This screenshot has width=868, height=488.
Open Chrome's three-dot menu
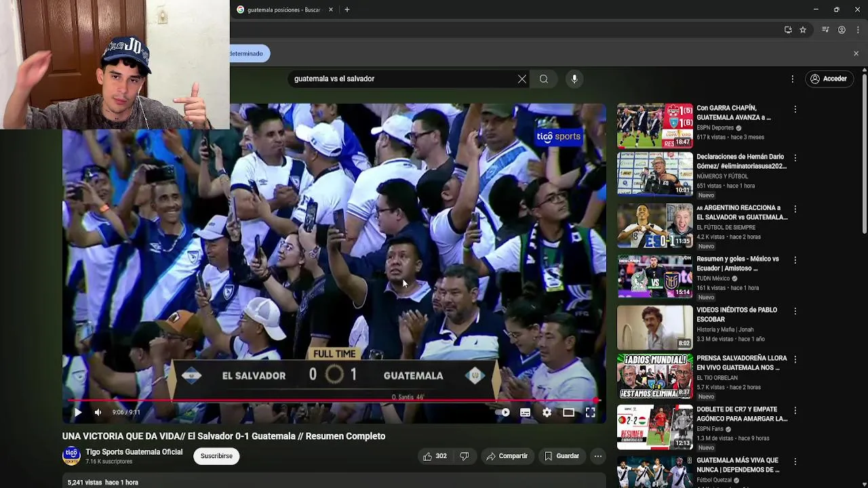click(858, 30)
